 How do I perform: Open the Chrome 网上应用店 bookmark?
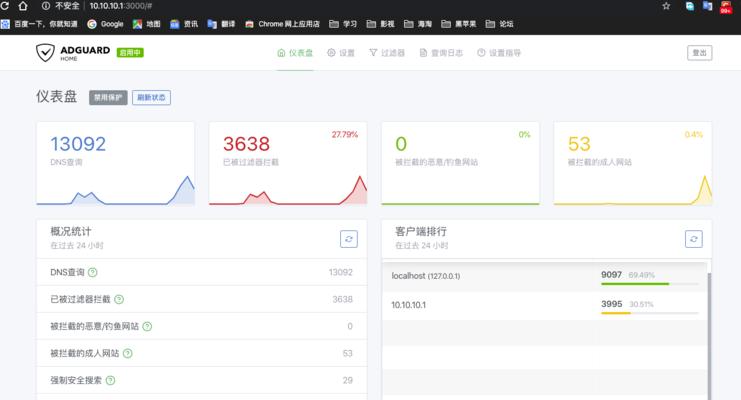tap(282, 24)
